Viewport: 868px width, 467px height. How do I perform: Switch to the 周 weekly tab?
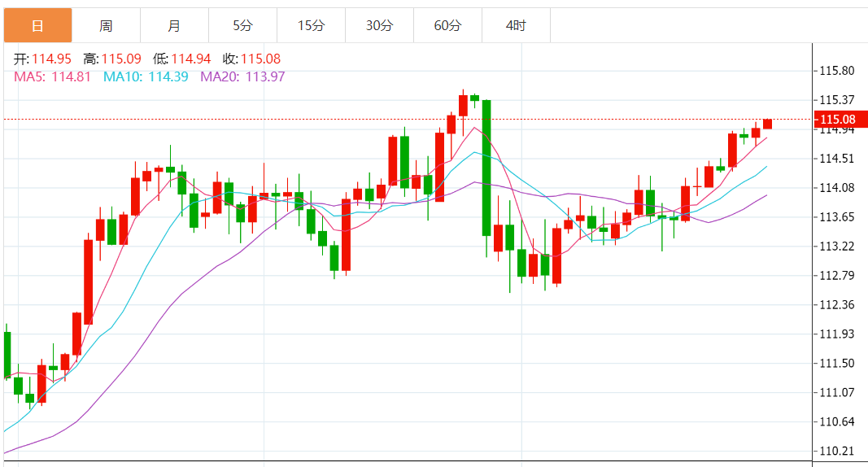coord(106,25)
